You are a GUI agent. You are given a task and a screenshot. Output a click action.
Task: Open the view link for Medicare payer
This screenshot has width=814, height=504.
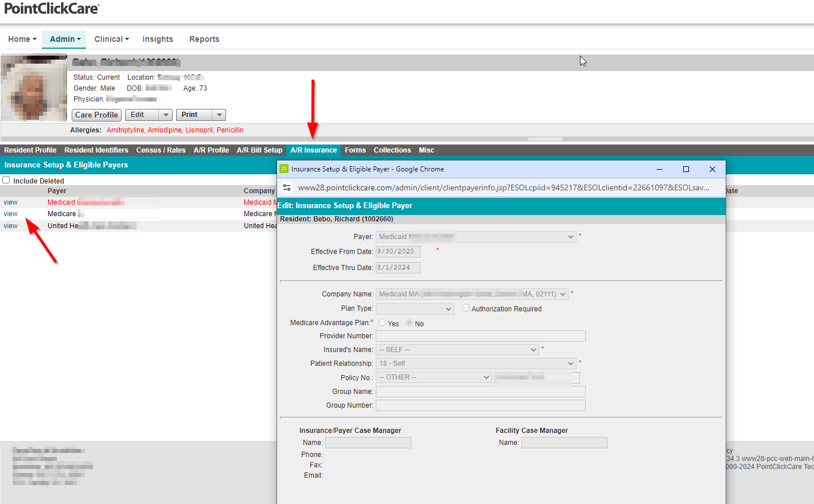point(10,214)
